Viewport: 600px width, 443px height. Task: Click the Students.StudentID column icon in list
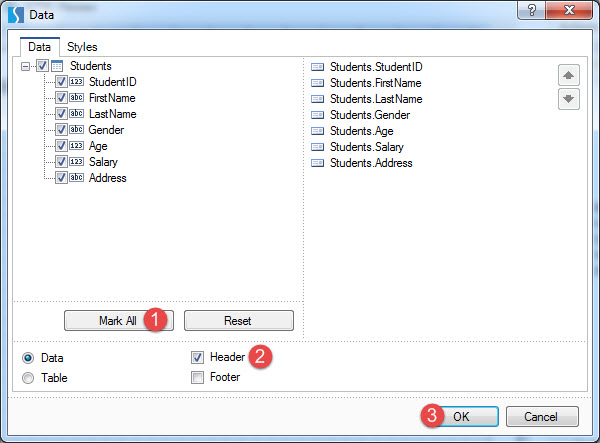(x=318, y=67)
